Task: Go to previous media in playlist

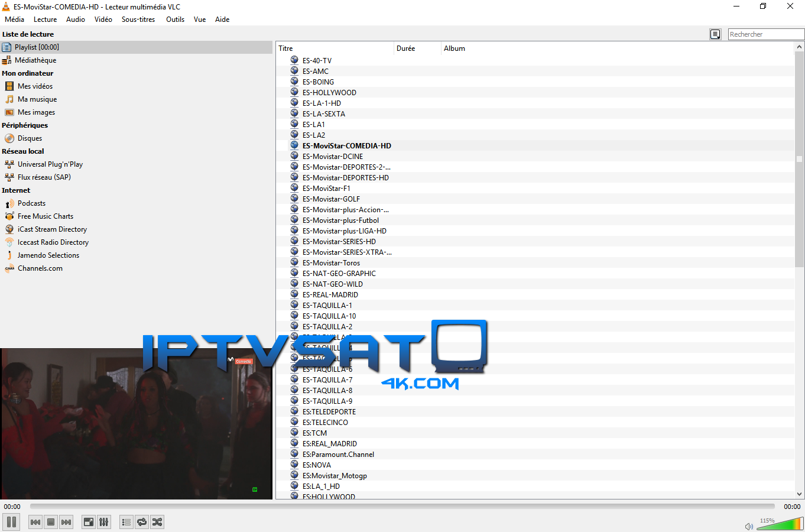Action: pos(35,522)
